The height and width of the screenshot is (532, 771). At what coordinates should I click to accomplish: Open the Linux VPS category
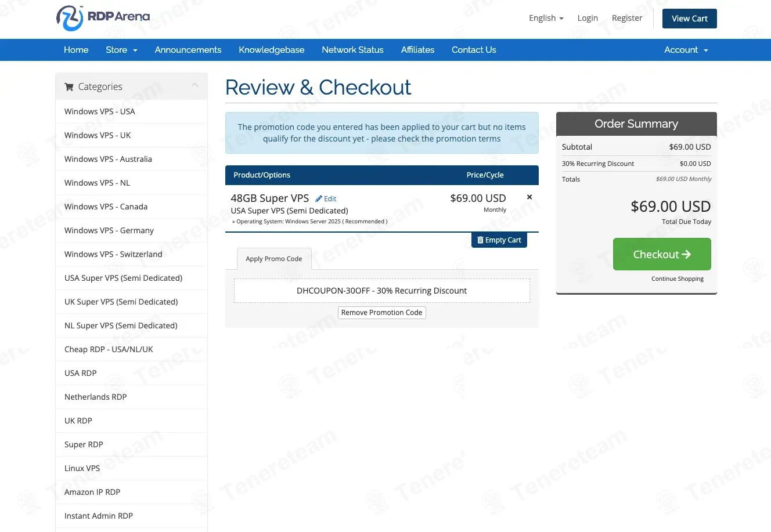click(x=131, y=468)
